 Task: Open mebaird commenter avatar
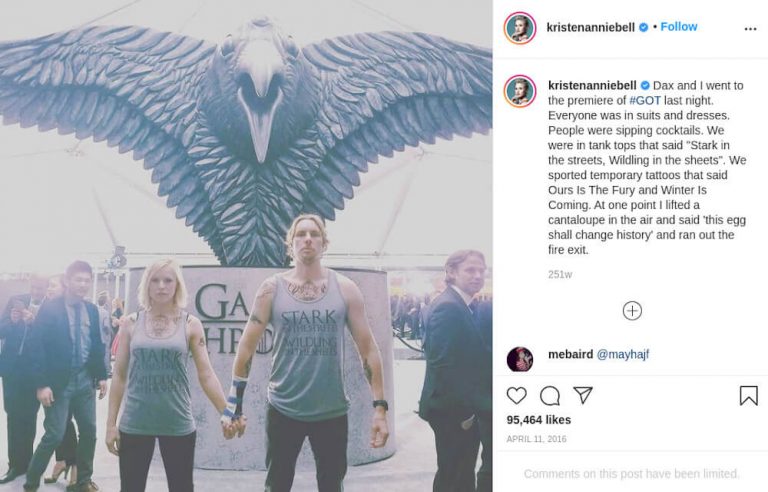(520, 359)
